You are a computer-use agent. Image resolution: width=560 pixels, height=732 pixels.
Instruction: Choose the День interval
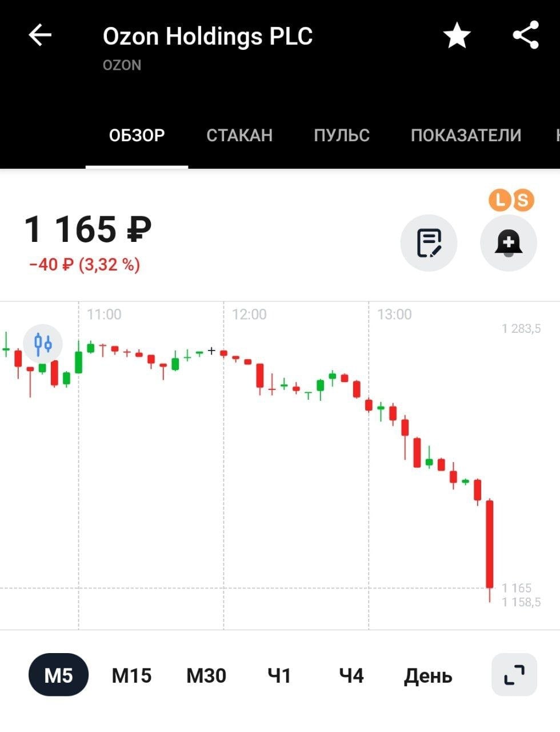pos(428,675)
